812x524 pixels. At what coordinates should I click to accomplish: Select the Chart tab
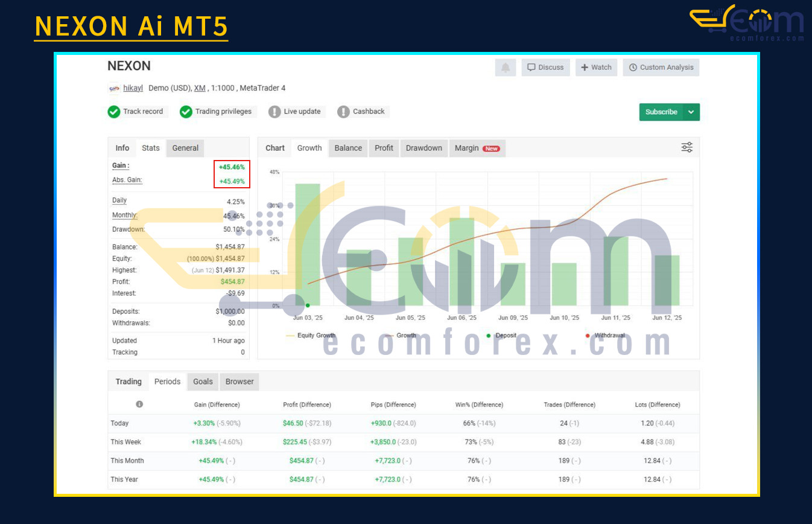[x=275, y=148]
